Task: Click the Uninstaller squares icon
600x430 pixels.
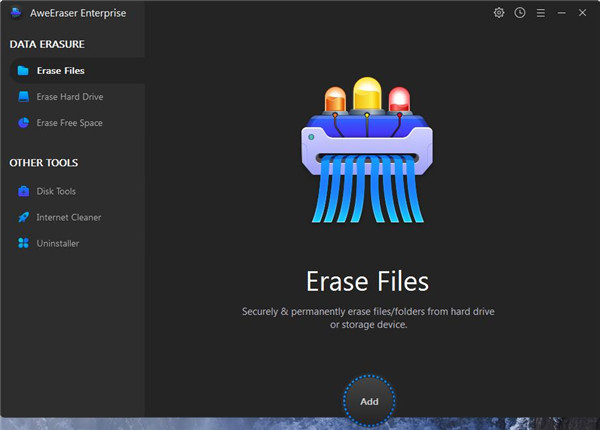Action: [x=23, y=243]
